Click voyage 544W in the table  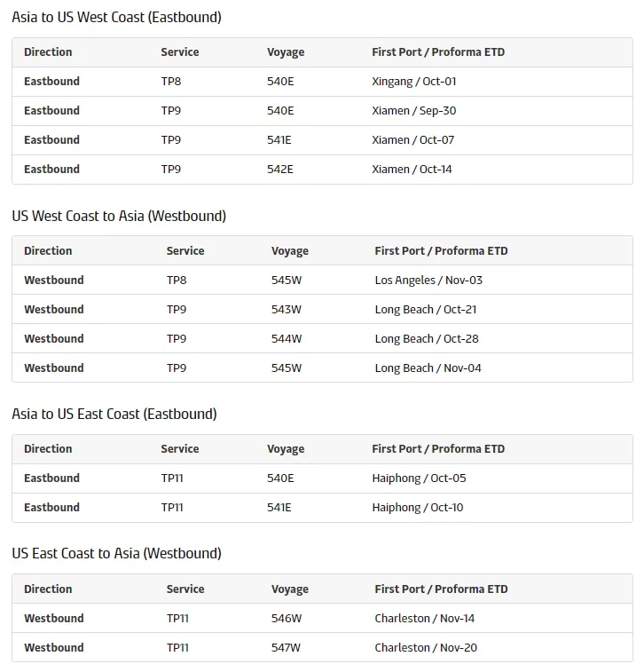287,339
